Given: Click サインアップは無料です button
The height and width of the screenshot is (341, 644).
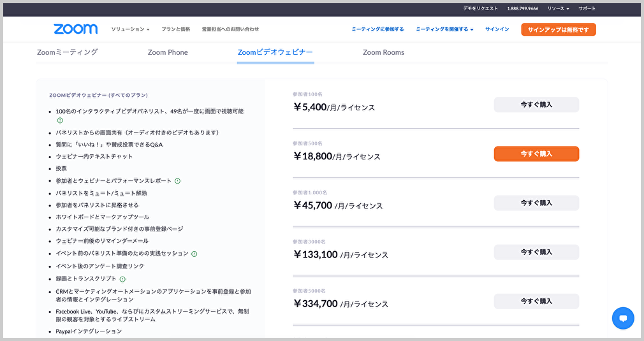Looking at the screenshot, I should click(x=558, y=29).
